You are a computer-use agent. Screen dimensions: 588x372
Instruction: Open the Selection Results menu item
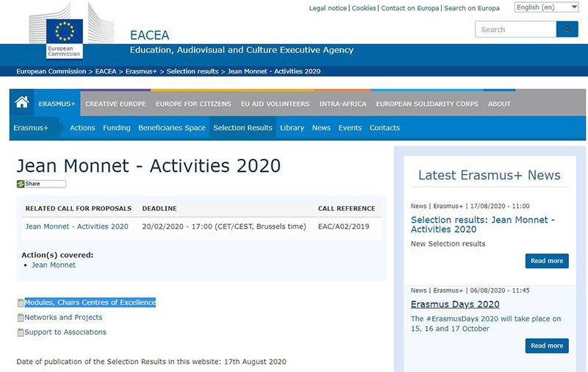tap(243, 128)
